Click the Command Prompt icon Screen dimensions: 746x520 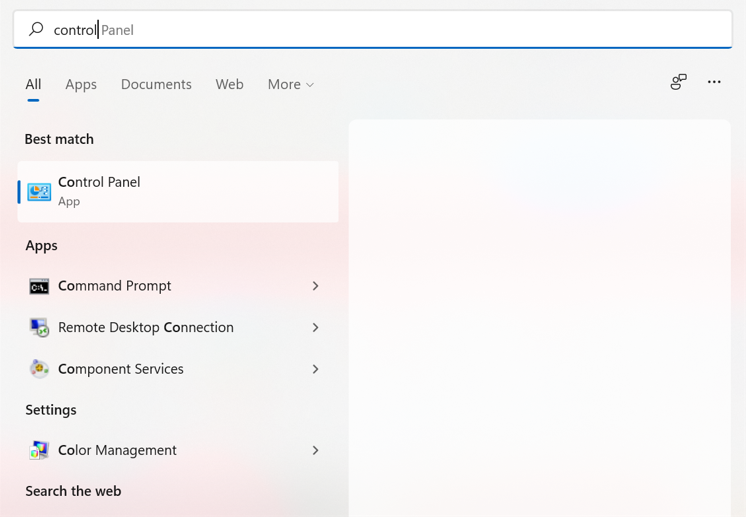[39, 286]
